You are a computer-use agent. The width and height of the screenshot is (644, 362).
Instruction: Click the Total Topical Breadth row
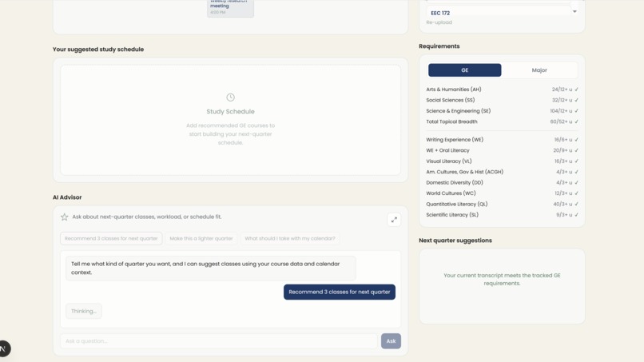(x=502, y=121)
